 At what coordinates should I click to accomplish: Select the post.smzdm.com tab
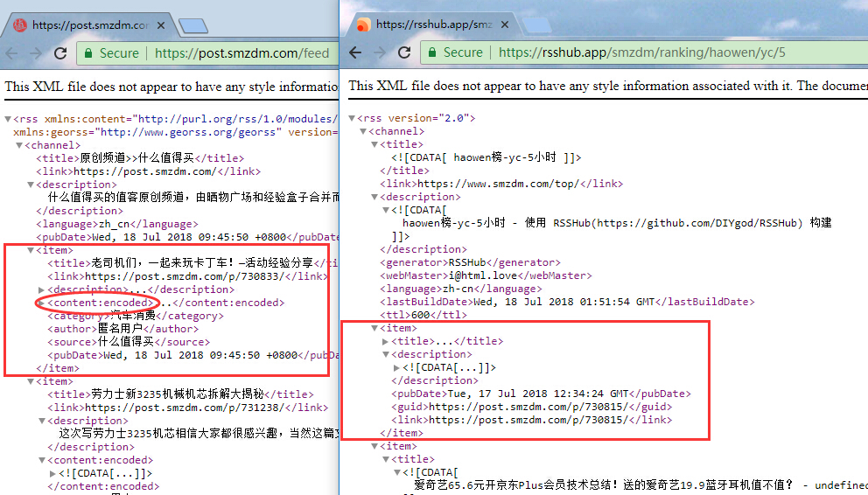point(90,25)
